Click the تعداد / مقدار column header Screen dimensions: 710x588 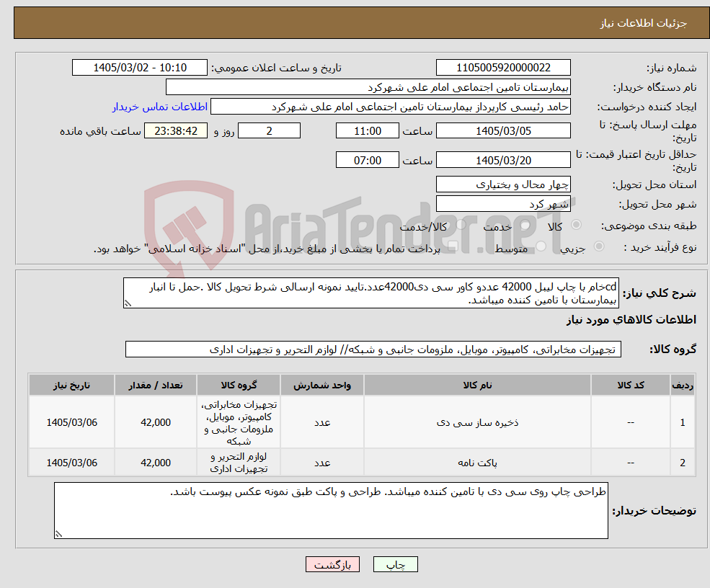point(155,386)
